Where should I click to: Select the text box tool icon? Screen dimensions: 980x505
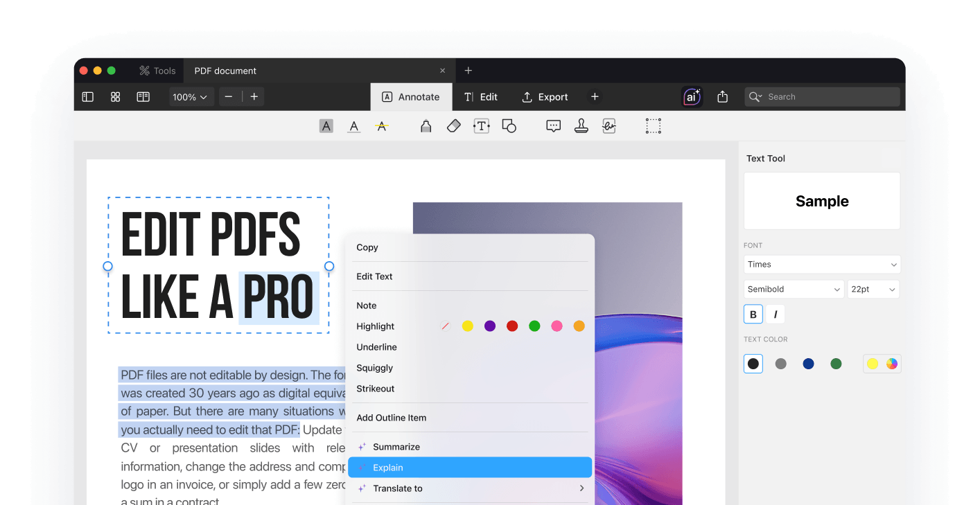tap(481, 126)
